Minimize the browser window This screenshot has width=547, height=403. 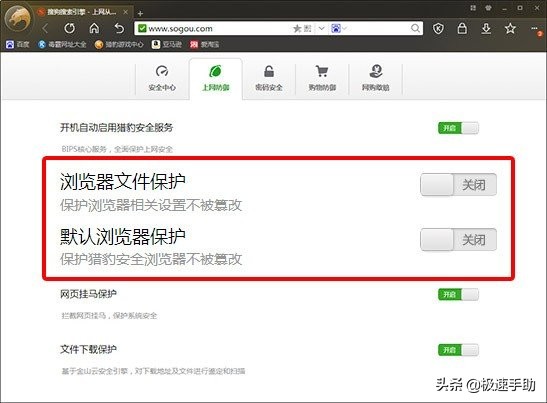tap(504, 8)
